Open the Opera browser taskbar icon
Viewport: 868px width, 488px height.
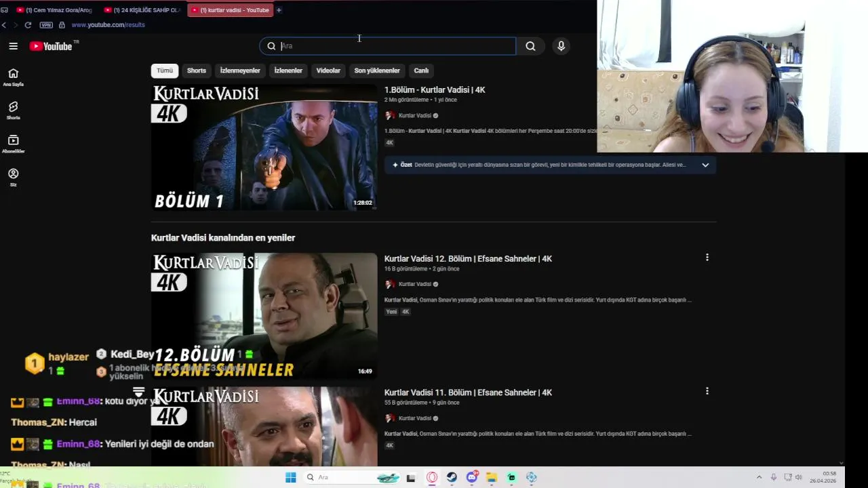pyautogui.click(x=432, y=478)
